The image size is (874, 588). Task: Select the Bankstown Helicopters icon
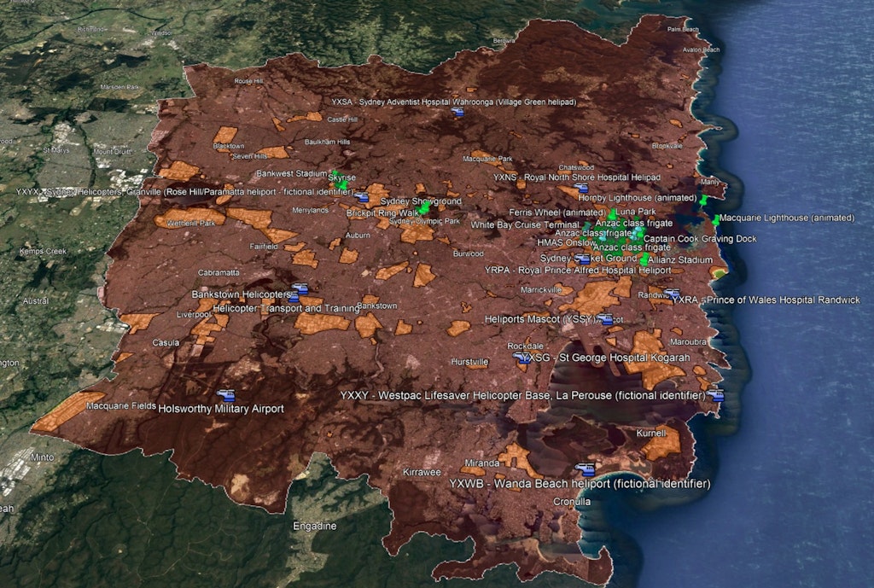[299, 288]
